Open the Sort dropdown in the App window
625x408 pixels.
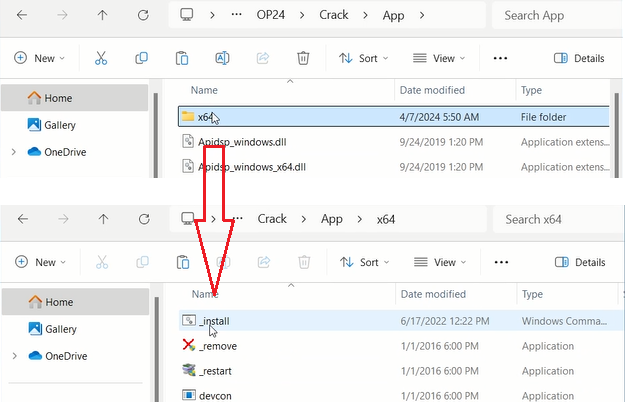[x=359, y=58]
